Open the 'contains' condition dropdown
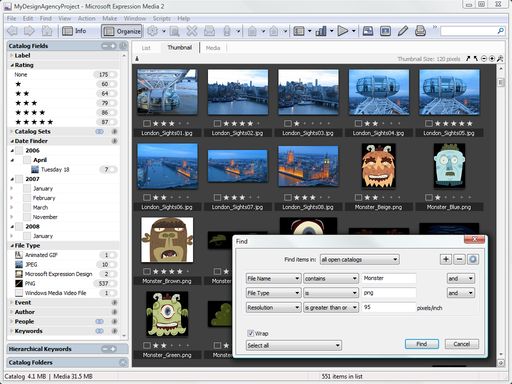Image resolution: width=512 pixels, height=384 pixels. tap(331, 279)
